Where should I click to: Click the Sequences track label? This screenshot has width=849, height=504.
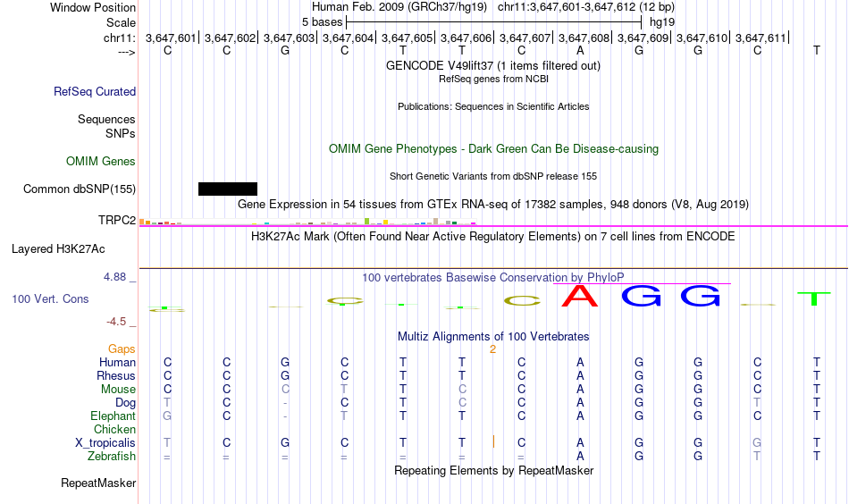tap(106, 119)
